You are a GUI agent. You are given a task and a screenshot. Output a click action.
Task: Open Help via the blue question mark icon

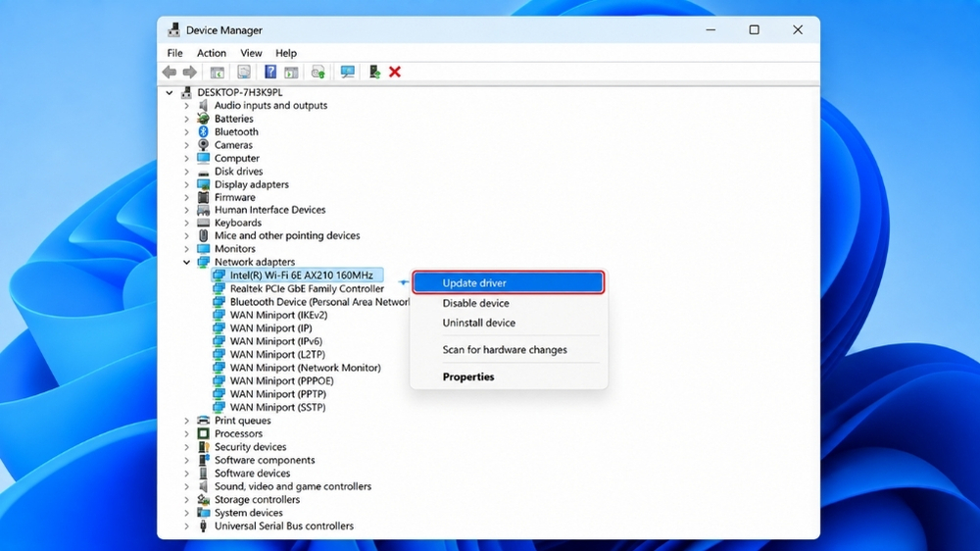click(x=270, y=72)
